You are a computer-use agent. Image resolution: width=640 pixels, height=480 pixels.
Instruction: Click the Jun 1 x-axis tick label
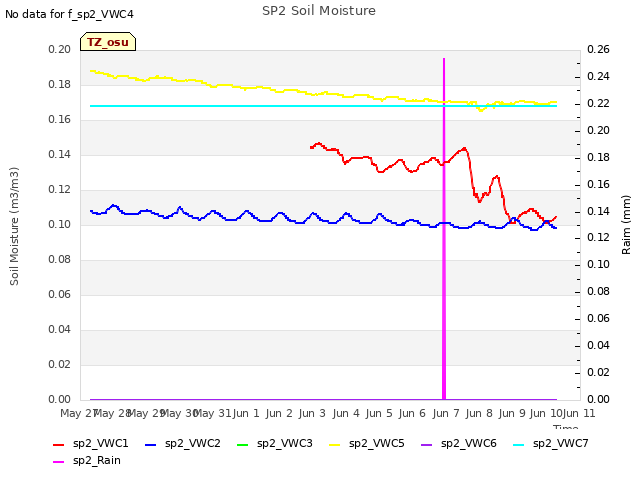246,413
